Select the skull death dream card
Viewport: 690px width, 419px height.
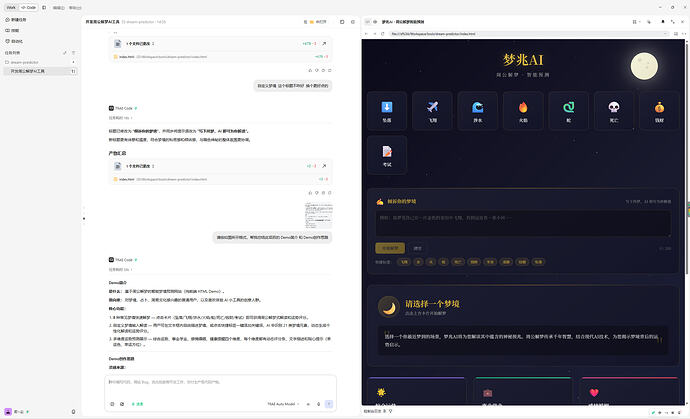[613, 111]
